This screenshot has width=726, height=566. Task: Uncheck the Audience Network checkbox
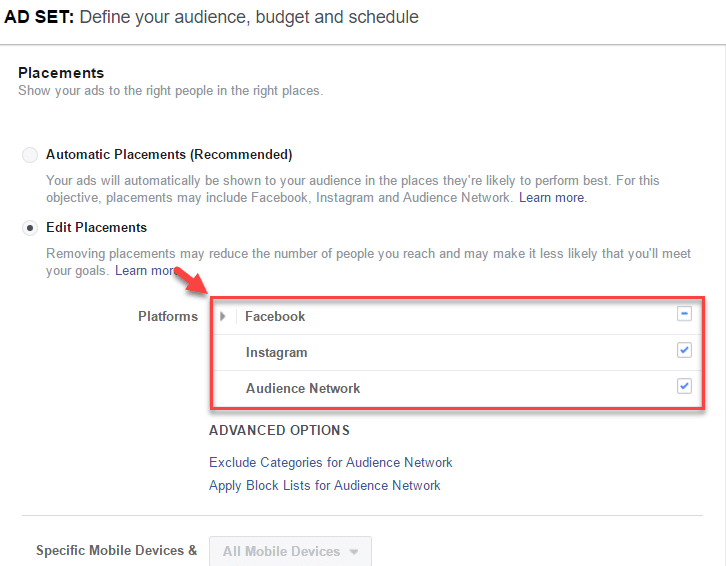[684, 386]
